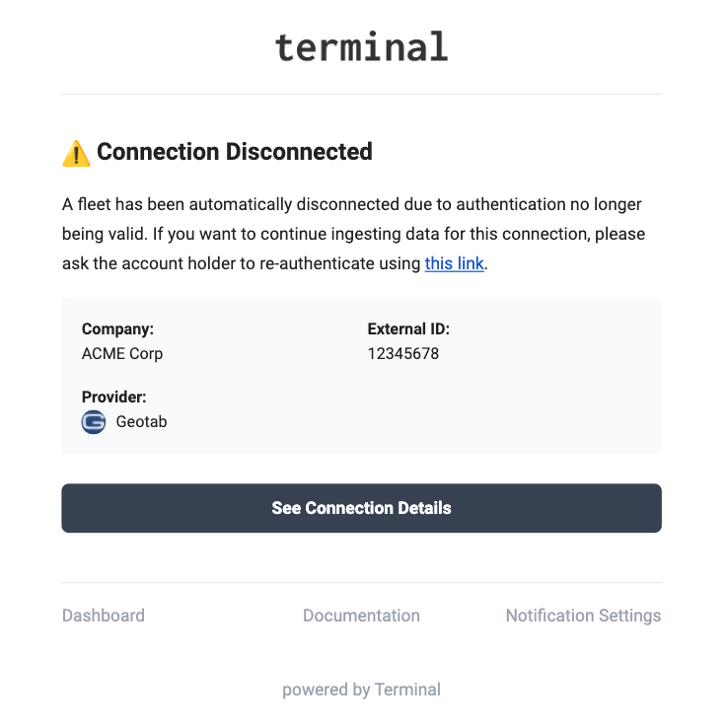
Task: Click the horizontal divider above footer links
Action: [361, 583]
